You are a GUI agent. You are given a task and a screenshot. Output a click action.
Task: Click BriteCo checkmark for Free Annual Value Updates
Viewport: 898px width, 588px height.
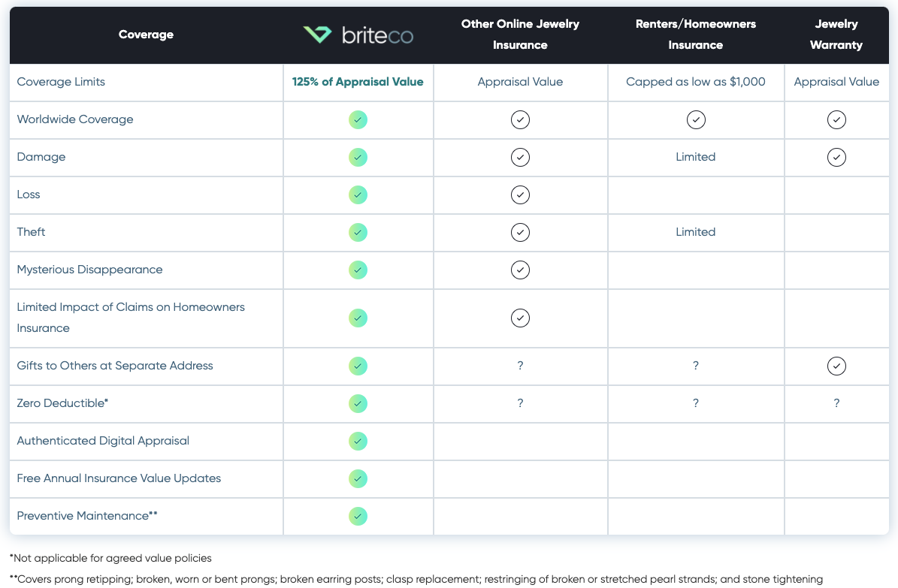click(x=358, y=478)
